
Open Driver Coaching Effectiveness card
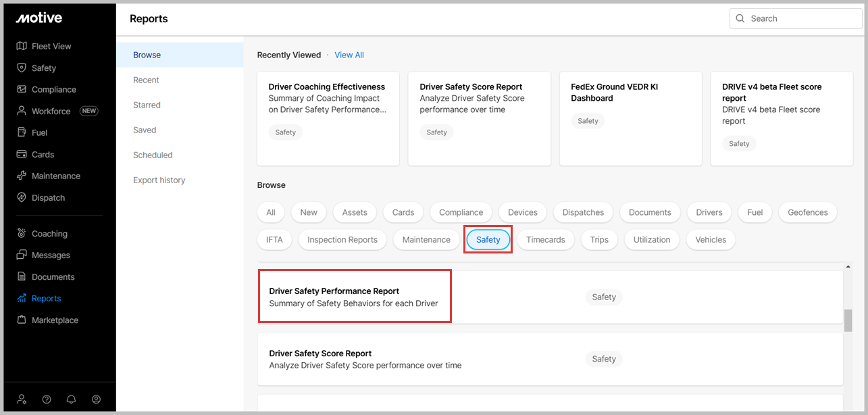click(328, 119)
